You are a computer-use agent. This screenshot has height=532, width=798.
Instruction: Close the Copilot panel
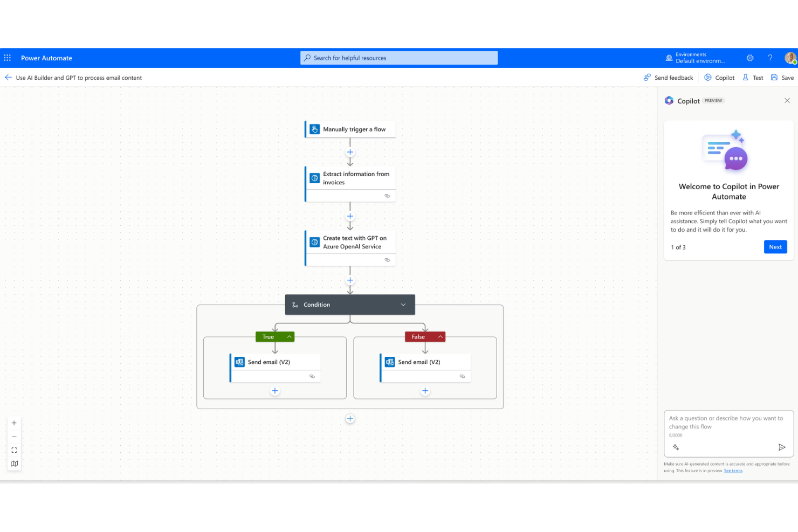(787, 101)
